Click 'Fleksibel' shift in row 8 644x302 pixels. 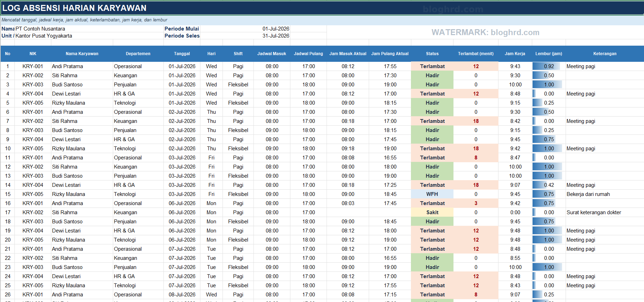coord(238,130)
